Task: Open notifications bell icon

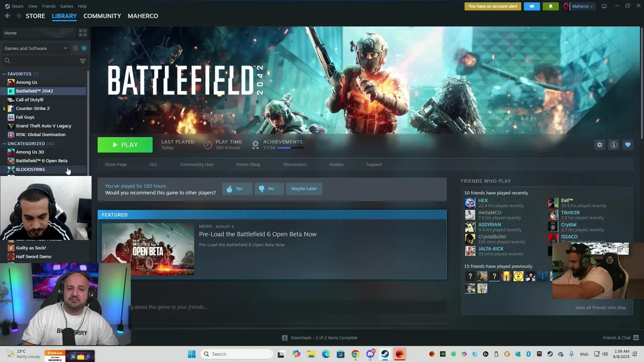Action: click(550, 7)
